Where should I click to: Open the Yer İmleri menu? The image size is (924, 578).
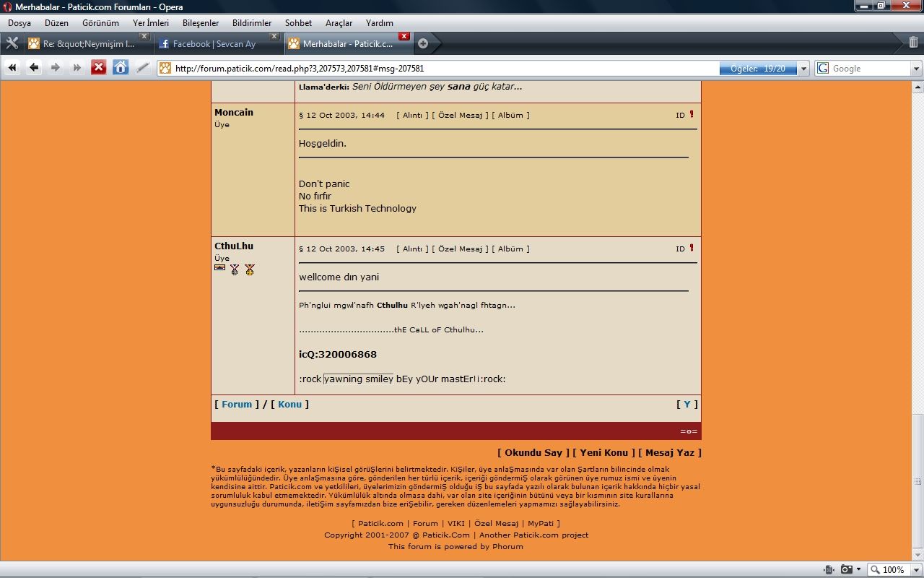tap(151, 23)
